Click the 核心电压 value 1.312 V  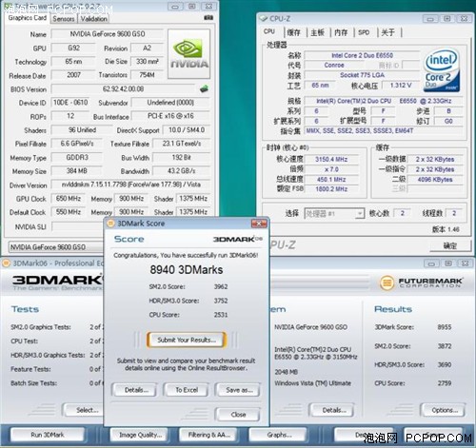pyautogui.click(x=401, y=86)
